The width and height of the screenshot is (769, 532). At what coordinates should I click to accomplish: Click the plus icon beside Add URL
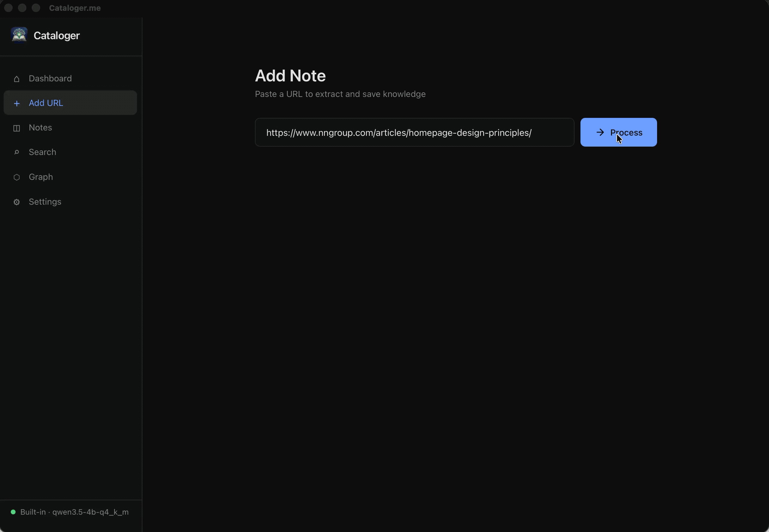coord(17,103)
